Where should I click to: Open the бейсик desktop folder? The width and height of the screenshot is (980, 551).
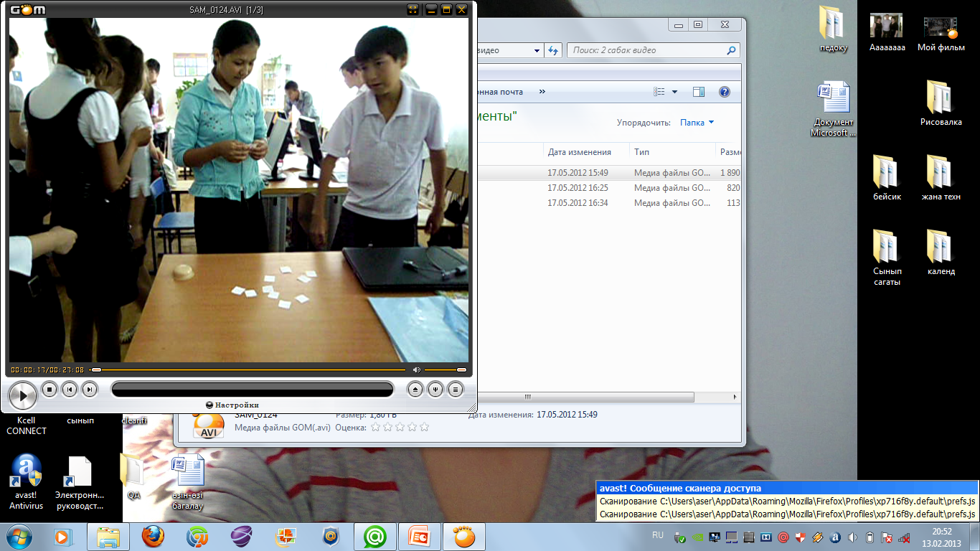(x=887, y=177)
